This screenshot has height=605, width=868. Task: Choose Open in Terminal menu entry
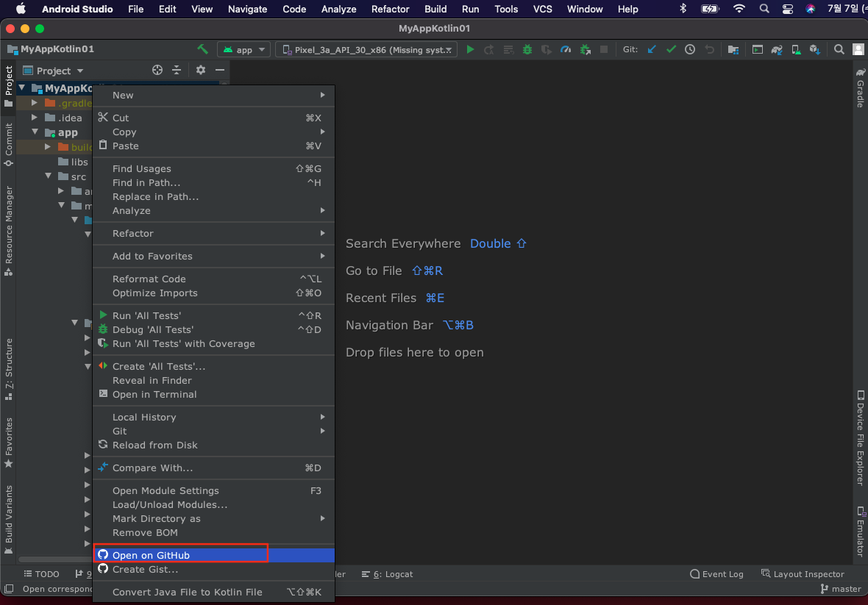click(x=213, y=395)
